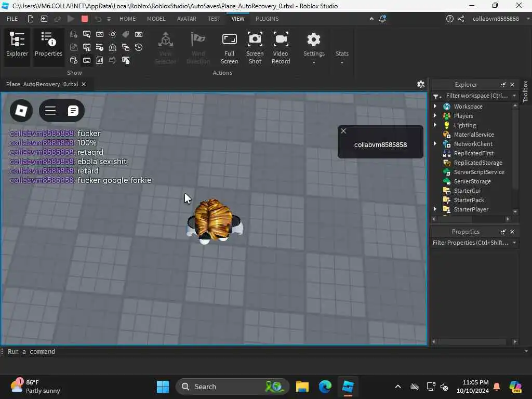
Task: Open the help question-mark icon
Action: click(449, 19)
